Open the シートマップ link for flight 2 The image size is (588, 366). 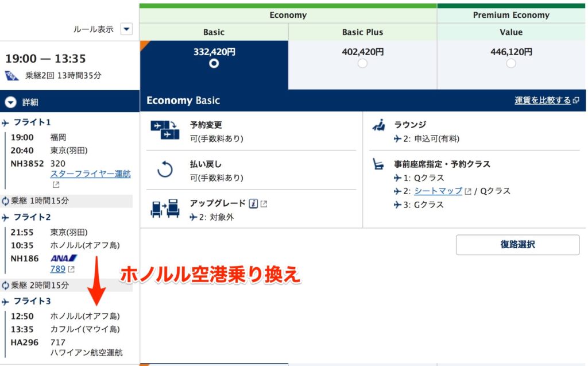(438, 191)
